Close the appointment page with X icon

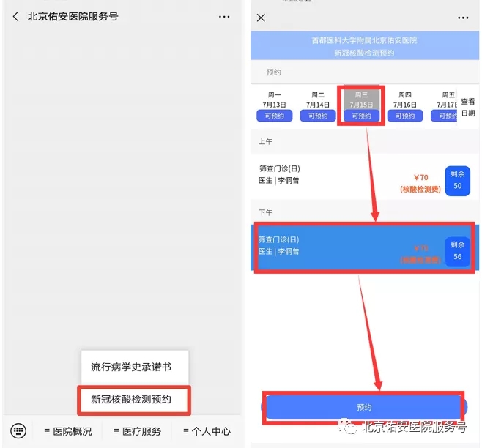[262, 18]
